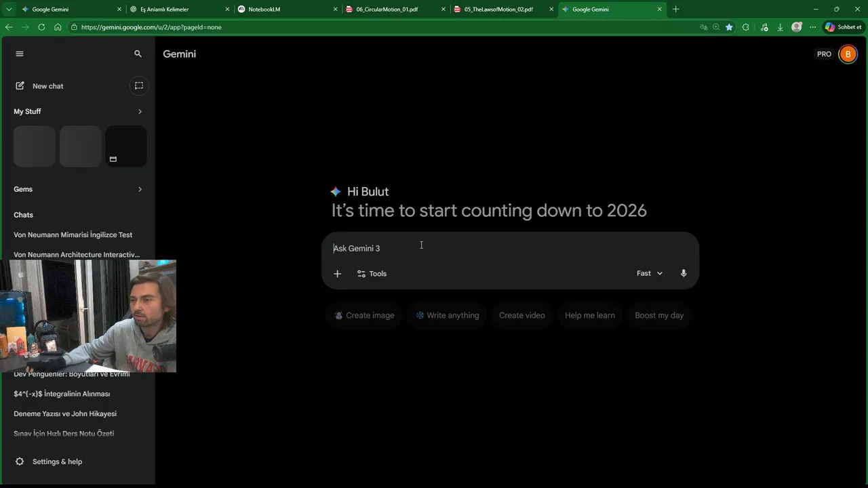Open the media control music icon
This screenshot has width=868, height=488.
[764, 27]
